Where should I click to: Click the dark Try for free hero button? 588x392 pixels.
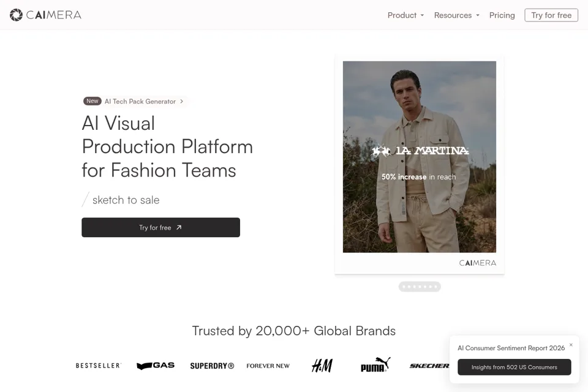(x=161, y=227)
